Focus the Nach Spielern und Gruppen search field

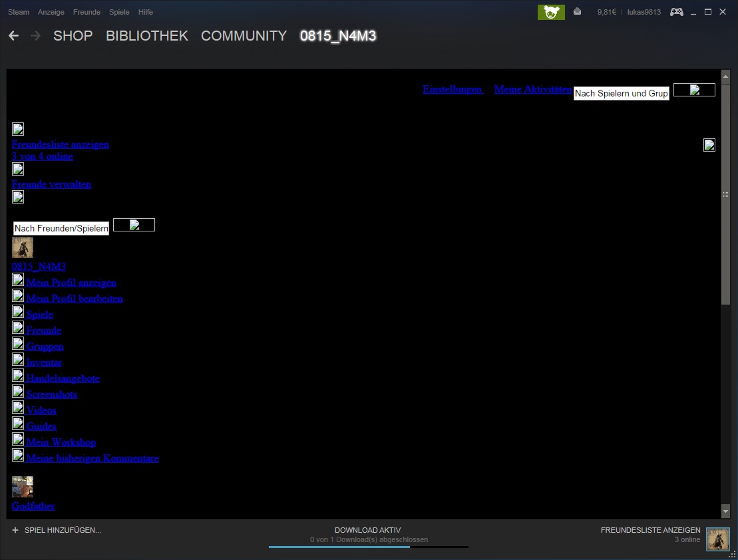622,93
